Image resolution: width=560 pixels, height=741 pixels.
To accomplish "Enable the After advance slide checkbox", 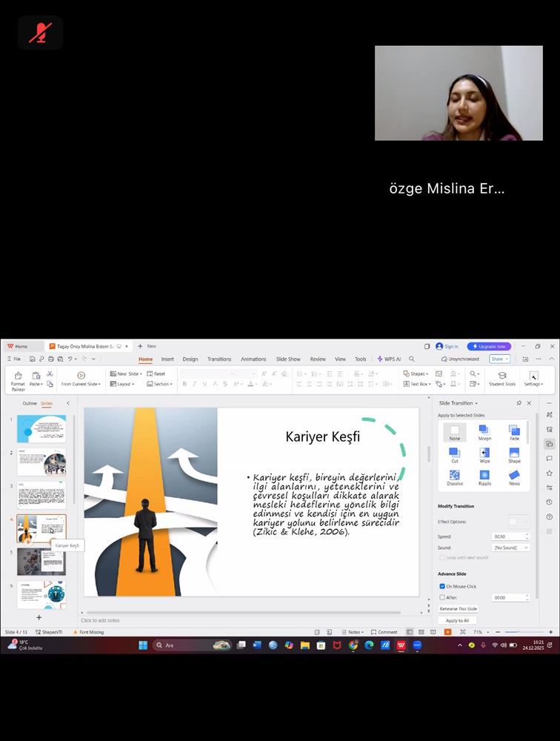I will [x=442, y=597].
